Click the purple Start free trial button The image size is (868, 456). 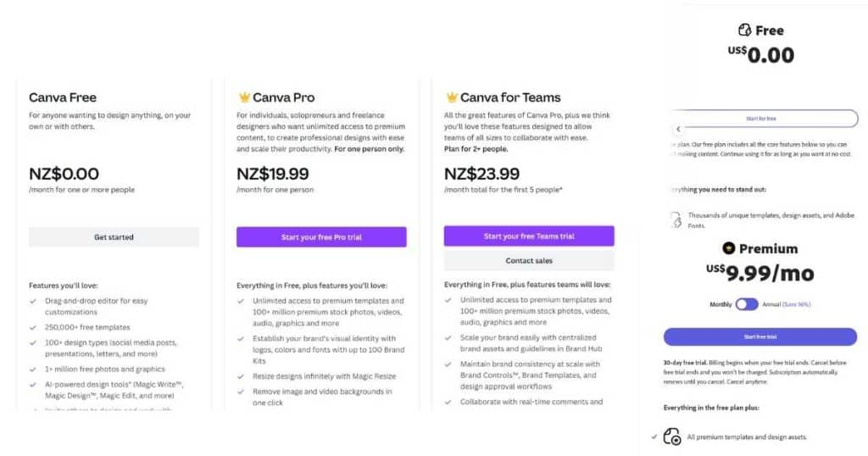(x=760, y=336)
